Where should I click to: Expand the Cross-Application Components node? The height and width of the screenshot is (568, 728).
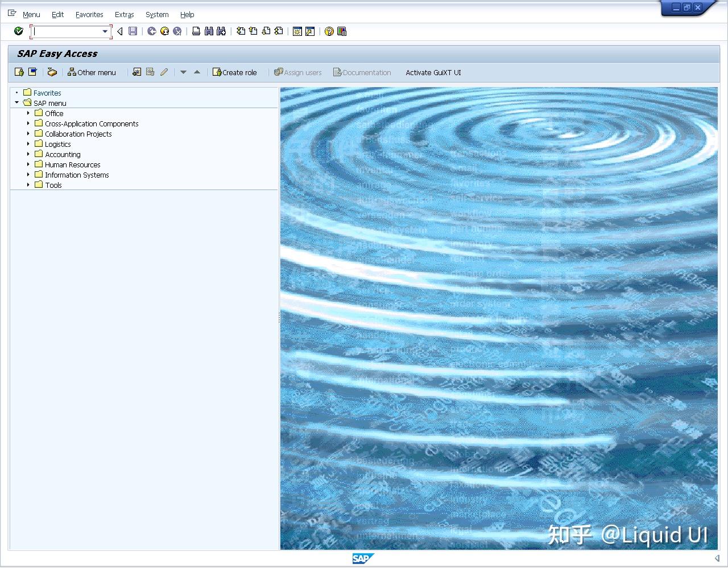pyautogui.click(x=28, y=124)
